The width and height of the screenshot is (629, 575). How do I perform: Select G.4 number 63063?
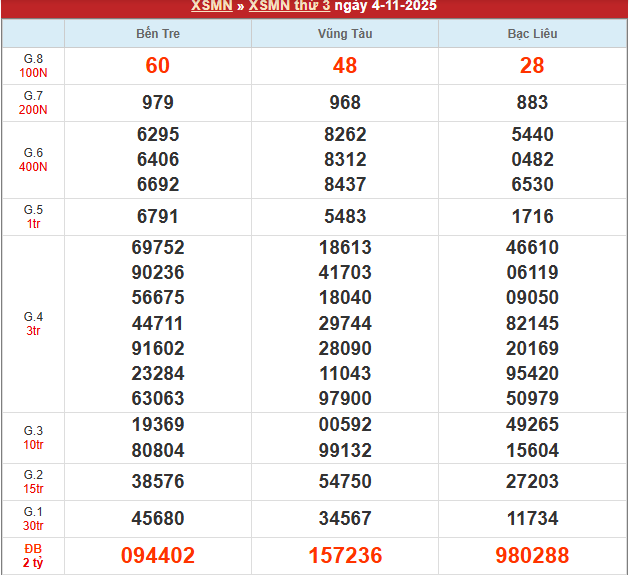158,398
